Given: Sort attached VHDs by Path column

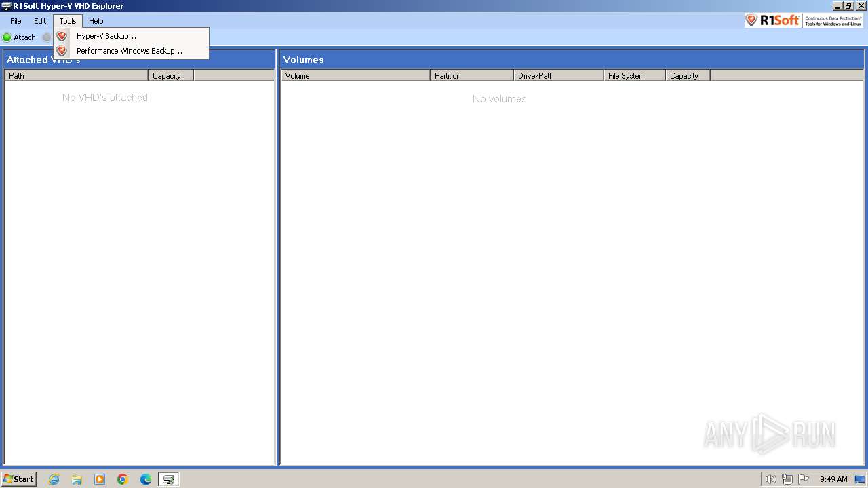Looking at the screenshot, I should pyautogui.click(x=76, y=75).
